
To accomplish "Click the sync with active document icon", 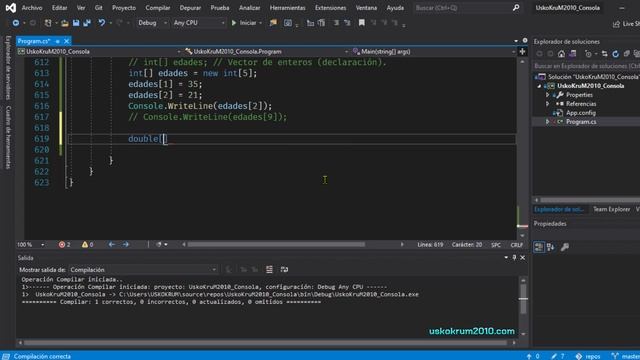I will [x=604, y=54].
